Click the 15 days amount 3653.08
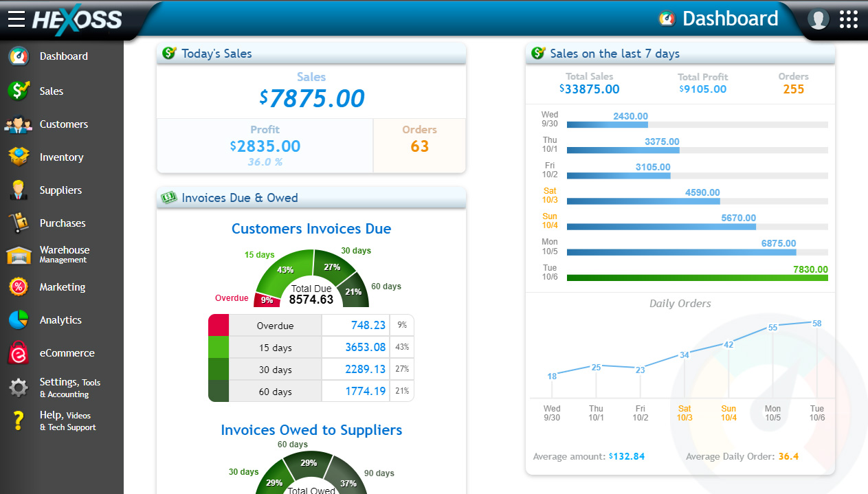Viewport: 868px width, 494px height. [x=366, y=348]
